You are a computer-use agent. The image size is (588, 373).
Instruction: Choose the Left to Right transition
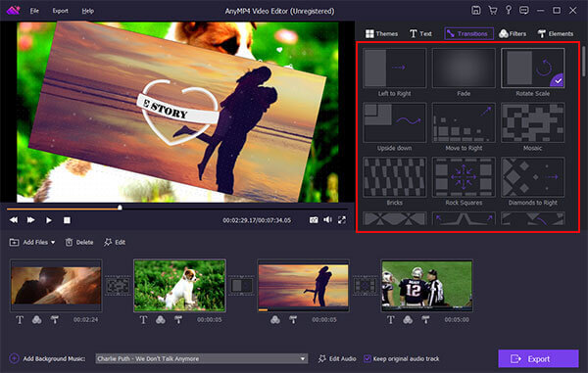coord(395,69)
